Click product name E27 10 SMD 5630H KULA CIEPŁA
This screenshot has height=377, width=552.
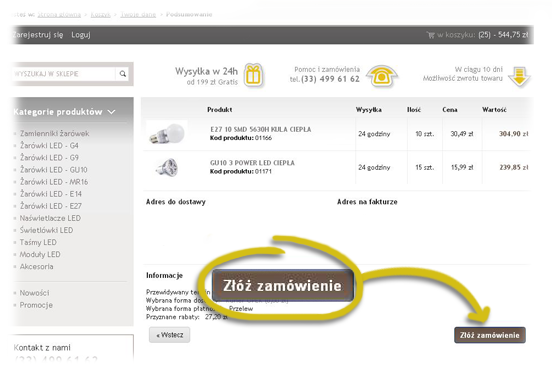pyautogui.click(x=261, y=130)
